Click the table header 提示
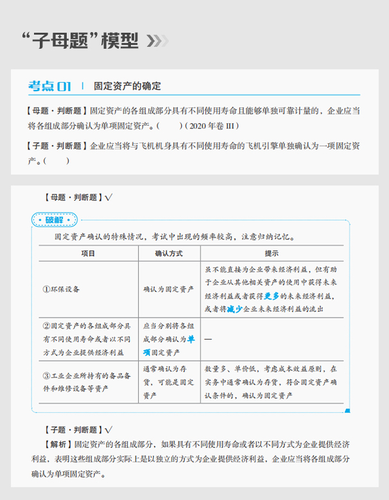 [x=272, y=253]
